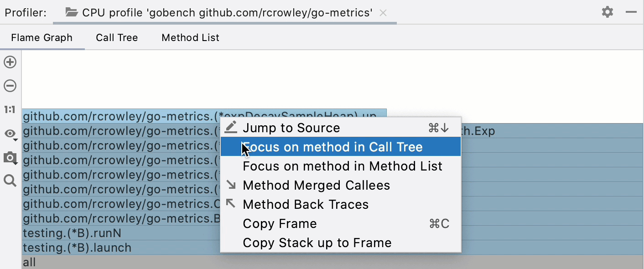This screenshot has width=644, height=269.
Task: Click the Jump to Source edit icon
Action: click(x=231, y=127)
